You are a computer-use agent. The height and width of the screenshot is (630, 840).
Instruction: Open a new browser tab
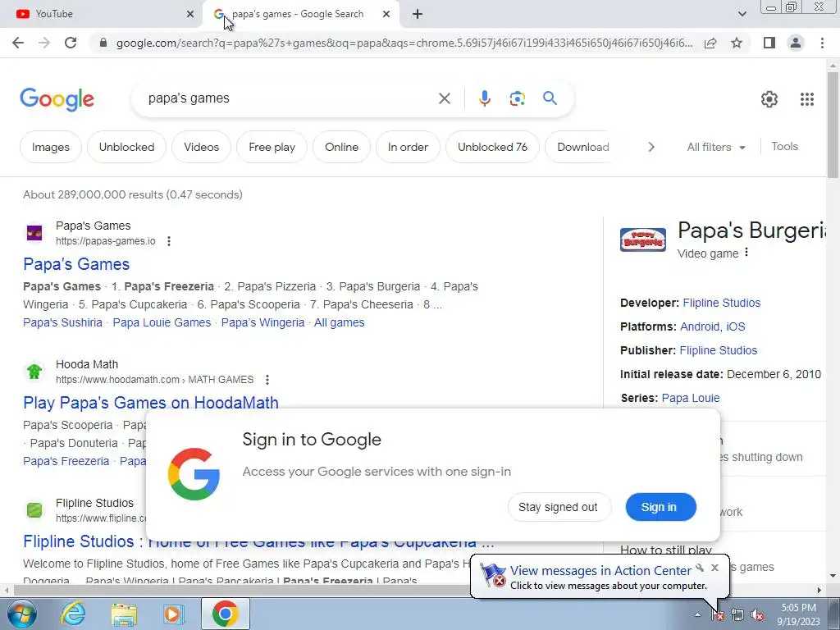point(418,14)
